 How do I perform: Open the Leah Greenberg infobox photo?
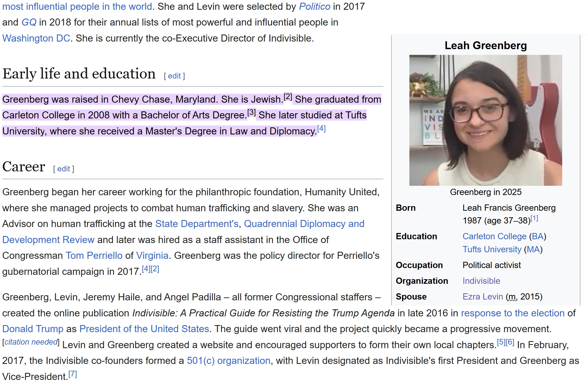[x=485, y=120]
